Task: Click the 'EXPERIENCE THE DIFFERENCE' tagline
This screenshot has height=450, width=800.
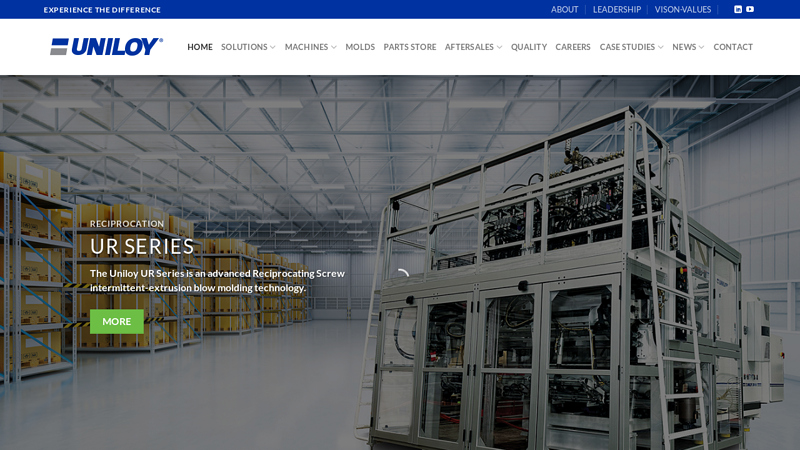Action: point(102,10)
